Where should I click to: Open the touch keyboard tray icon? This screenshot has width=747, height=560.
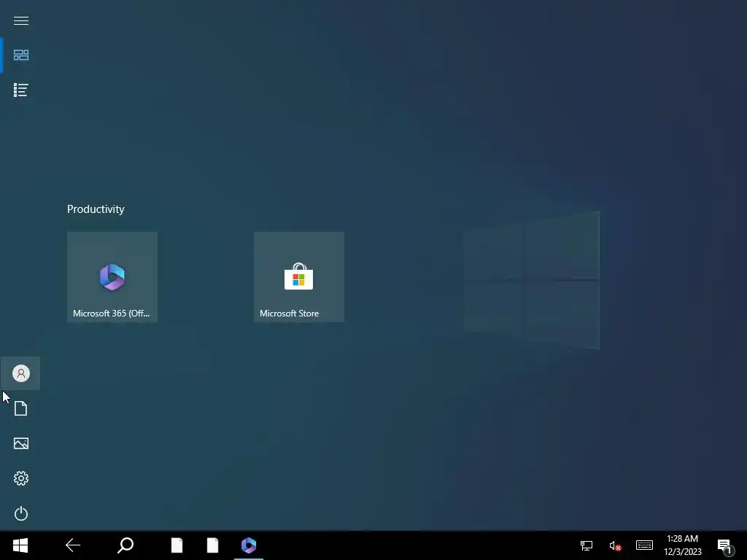pyautogui.click(x=644, y=545)
